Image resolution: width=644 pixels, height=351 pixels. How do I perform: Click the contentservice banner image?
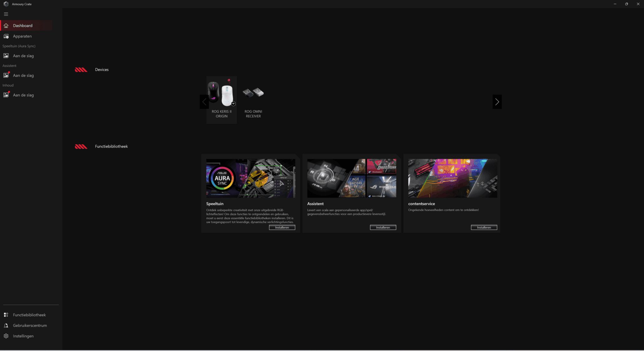click(x=453, y=178)
